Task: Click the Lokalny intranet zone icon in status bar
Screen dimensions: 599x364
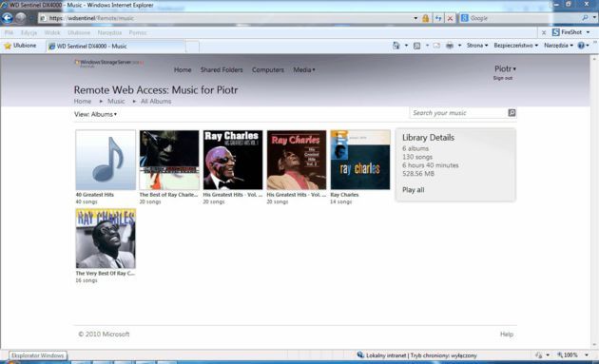Action: point(359,354)
